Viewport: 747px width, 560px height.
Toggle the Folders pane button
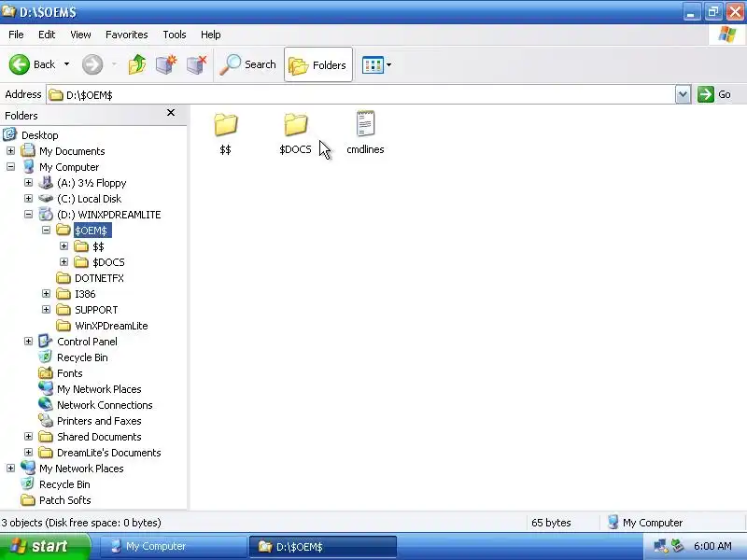coord(318,64)
